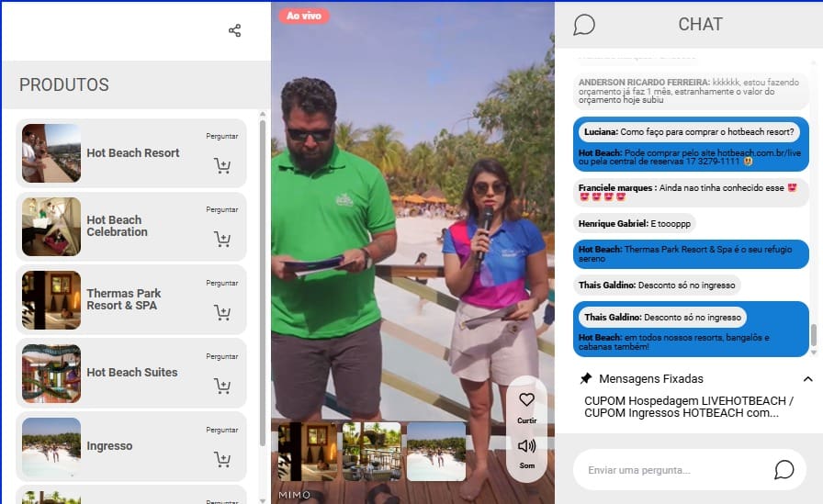Add Hot Beach Resort to cart
Image resolution: width=823 pixels, height=504 pixels.
[x=222, y=166]
